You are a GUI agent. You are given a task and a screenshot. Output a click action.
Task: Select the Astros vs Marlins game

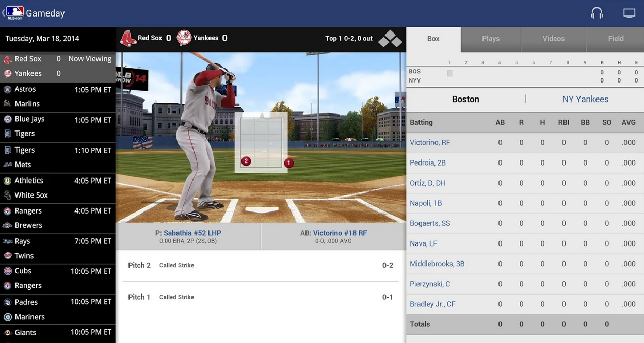click(x=58, y=97)
